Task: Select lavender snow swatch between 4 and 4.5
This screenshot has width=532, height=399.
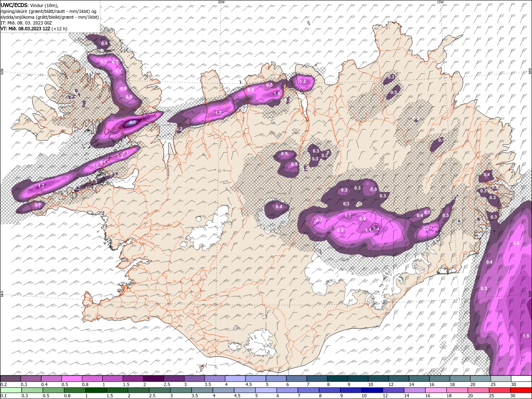Action: pos(235,379)
